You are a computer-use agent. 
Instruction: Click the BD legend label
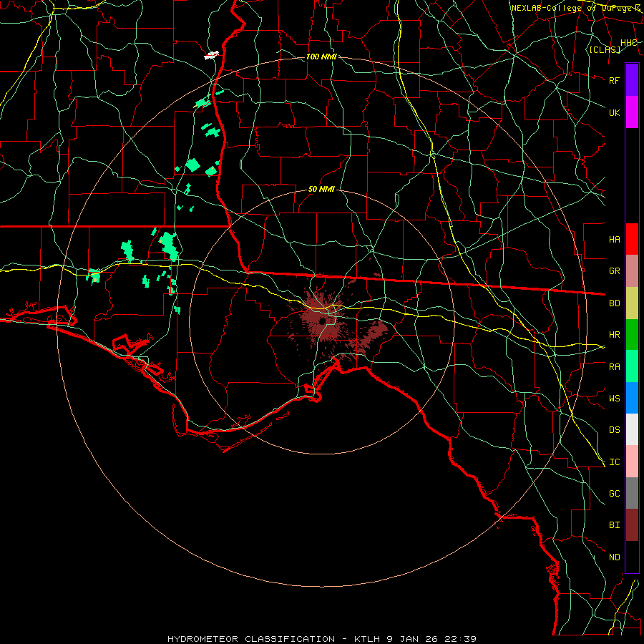(x=615, y=303)
